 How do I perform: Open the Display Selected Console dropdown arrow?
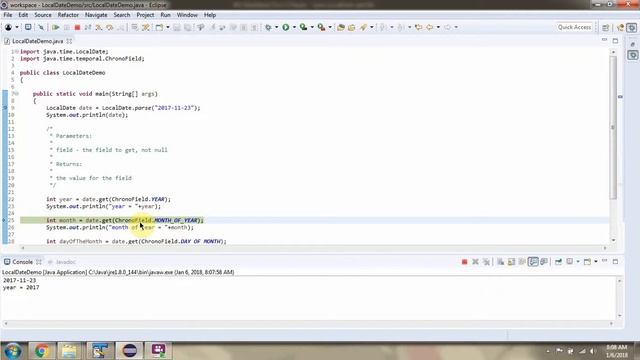(x=578, y=262)
